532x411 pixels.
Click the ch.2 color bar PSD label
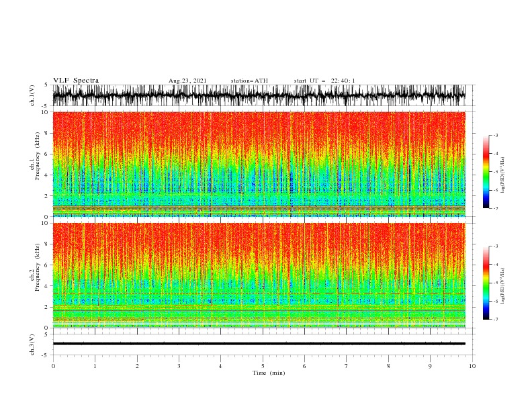(503, 286)
